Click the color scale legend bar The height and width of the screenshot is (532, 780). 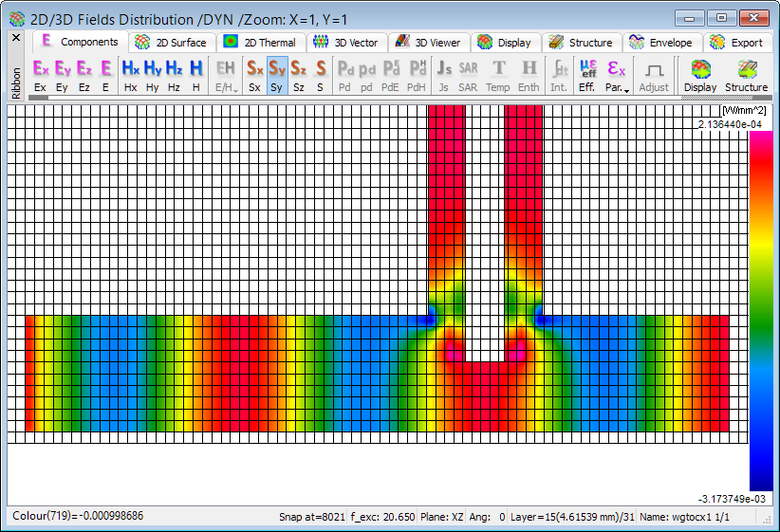tap(760, 310)
